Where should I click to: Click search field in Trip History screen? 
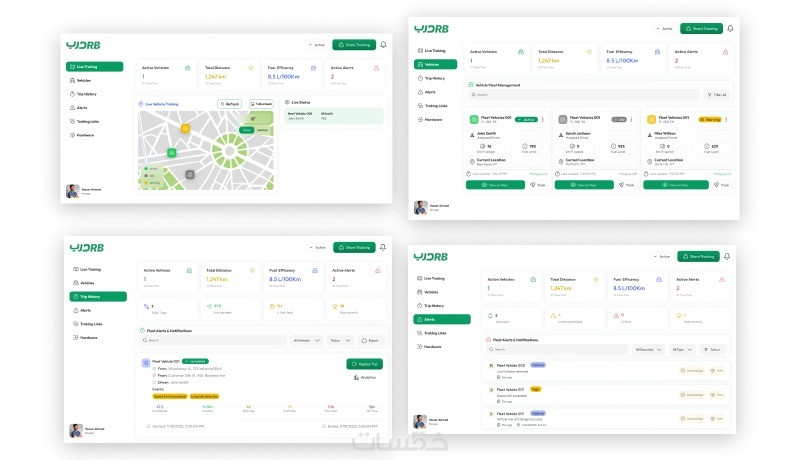click(x=213, y=340)
